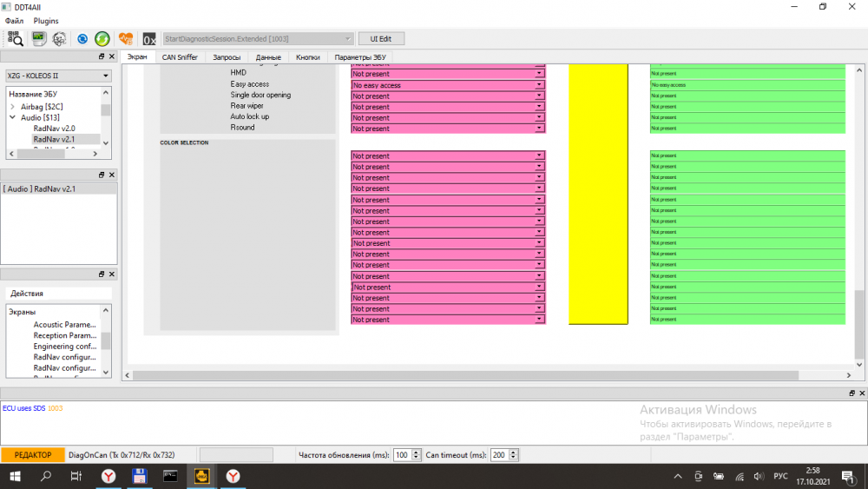The image size is (868, 489).
Task: Click the Can timeout input field
Action: click(499, 454)
